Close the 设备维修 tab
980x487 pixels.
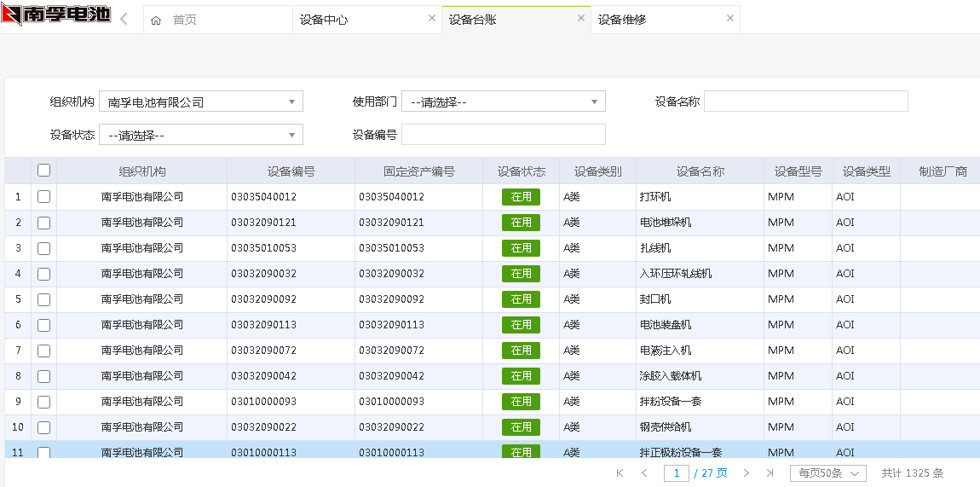point(730,18)
